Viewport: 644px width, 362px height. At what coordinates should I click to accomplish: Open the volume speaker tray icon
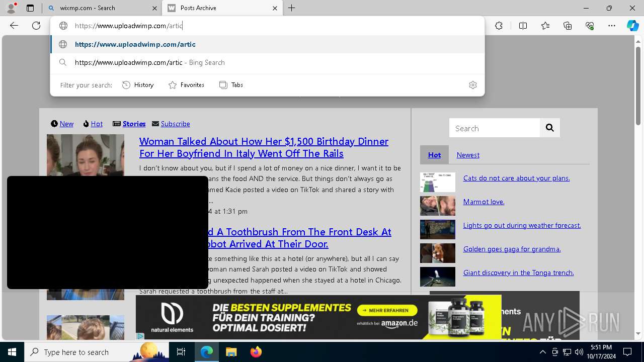coord(579,352)
